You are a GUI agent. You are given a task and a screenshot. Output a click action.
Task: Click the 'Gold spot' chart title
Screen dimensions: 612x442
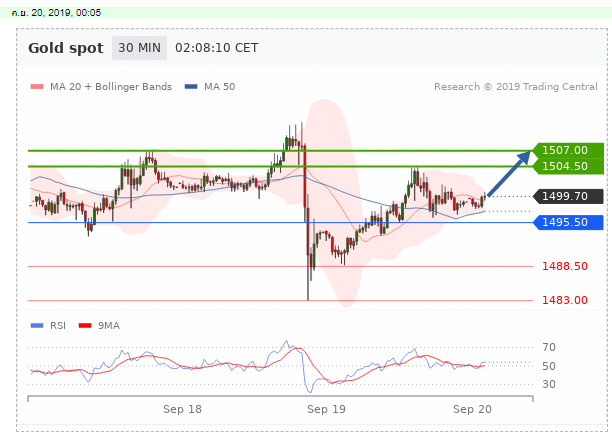click(66, 48)
